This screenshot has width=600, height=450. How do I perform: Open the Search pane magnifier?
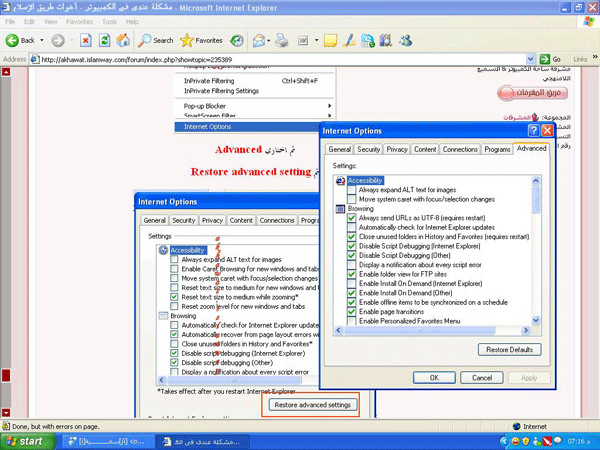[x=144, y=40]
